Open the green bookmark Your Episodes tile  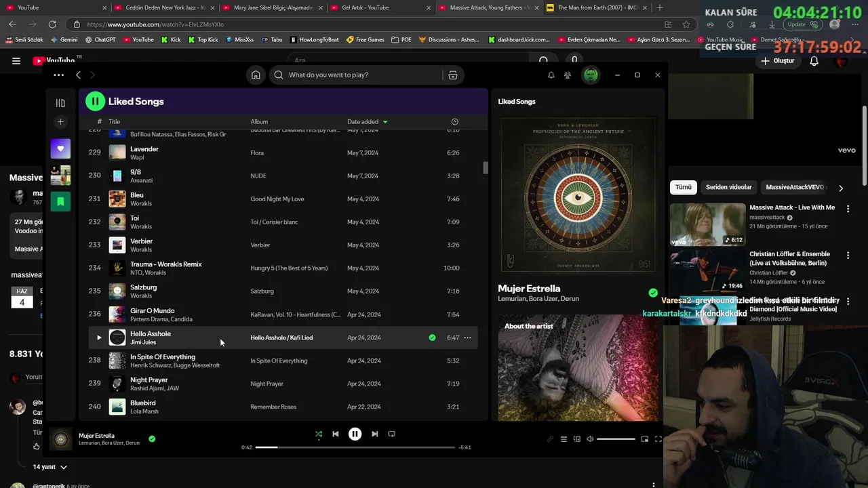[x=60, y=201]
